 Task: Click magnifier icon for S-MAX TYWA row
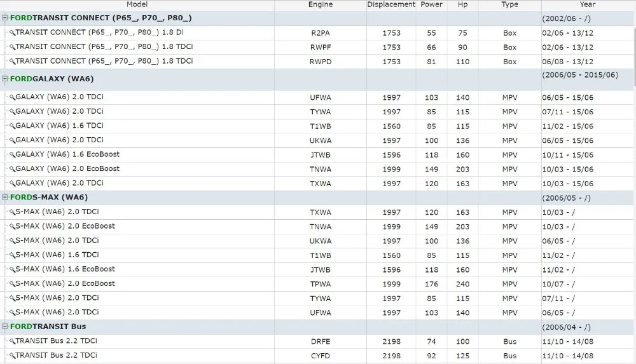[x=12, y=299]
